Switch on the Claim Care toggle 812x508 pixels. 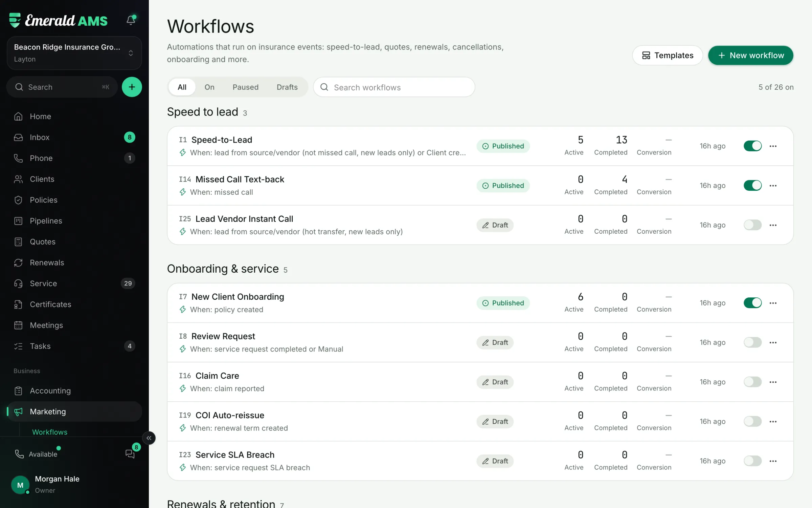click(752, 382)
